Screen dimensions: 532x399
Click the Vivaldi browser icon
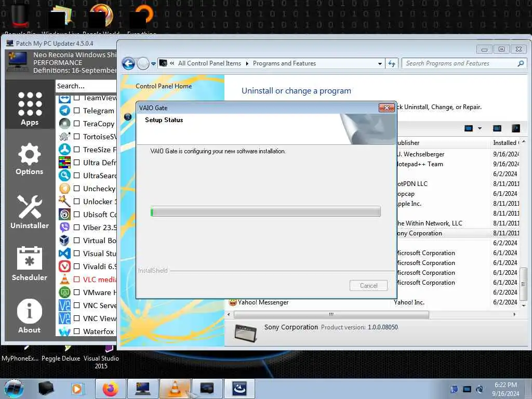point(64,267)
